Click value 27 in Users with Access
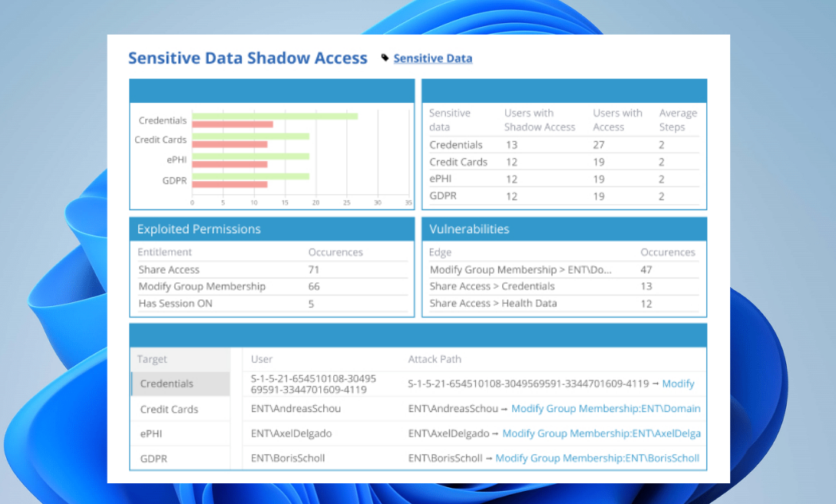Viewport: 836px width, 504px height. click(598, 145)
